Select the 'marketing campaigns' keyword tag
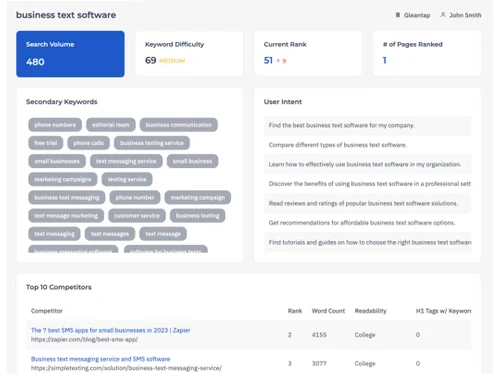Viewport: 500px width, 375px height. pos(63,179)
